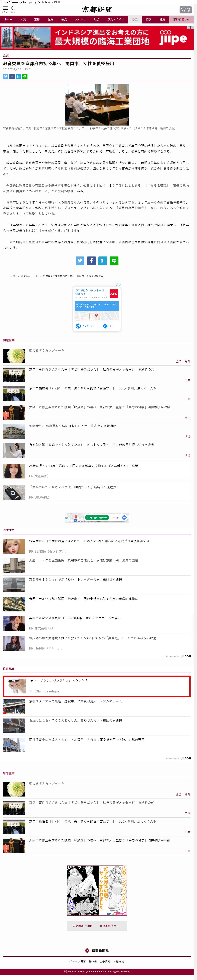Screen dimensions: 197x980
Task: Click large LINE share button below article
Action: [x=114, y=261]
